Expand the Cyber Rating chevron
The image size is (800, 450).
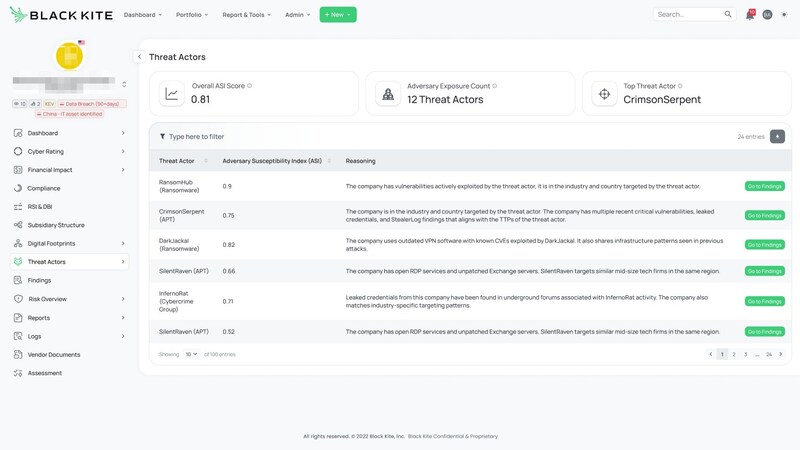coord(123,152)
